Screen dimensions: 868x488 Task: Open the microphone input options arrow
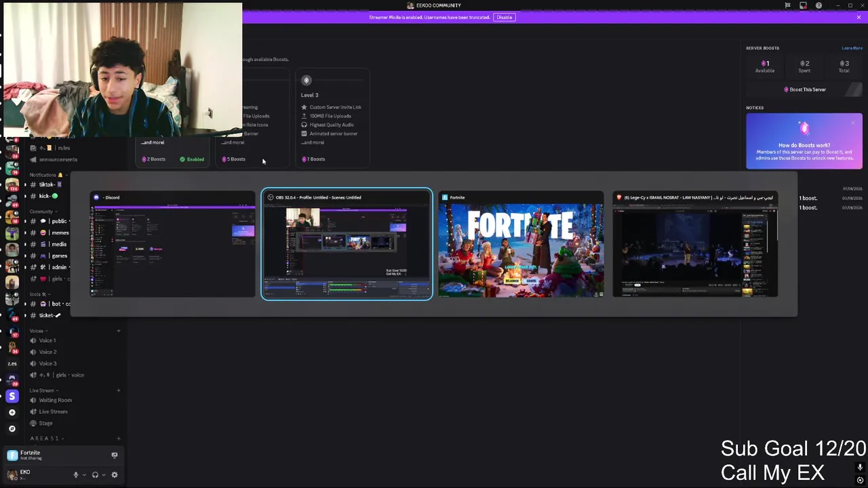point(84,475)
